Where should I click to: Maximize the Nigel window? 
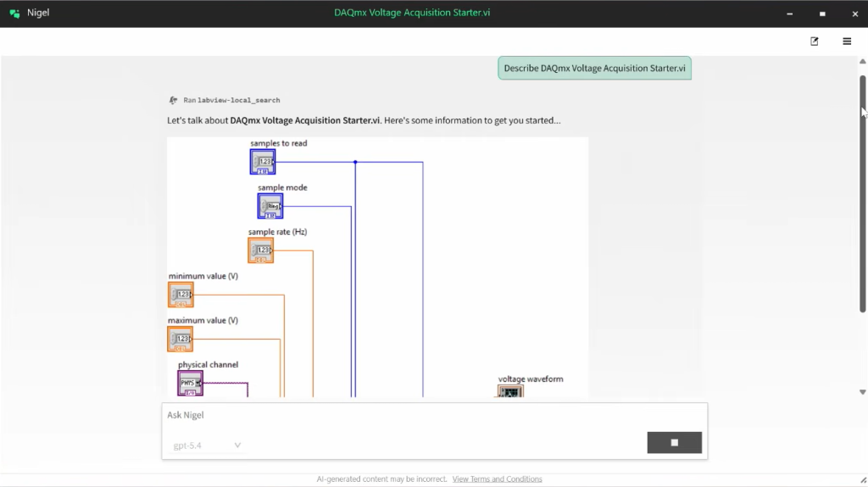pyautogui.click(x=822, y=14)
